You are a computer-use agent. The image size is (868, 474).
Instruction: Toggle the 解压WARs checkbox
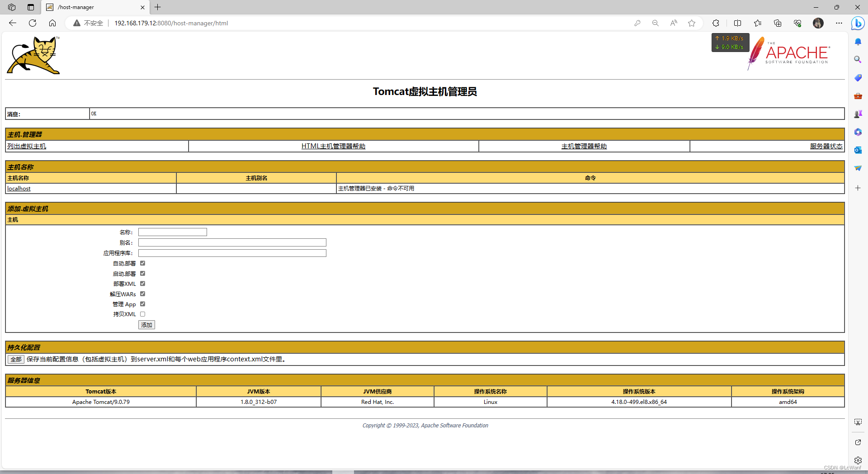(x=142, y=294)
